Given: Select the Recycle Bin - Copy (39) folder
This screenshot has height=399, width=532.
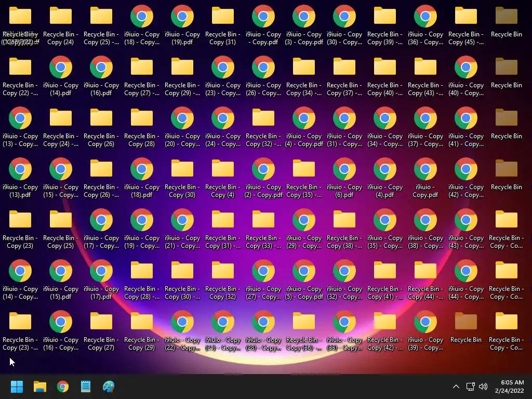Looking at the screenshot, I should point(385,25).
